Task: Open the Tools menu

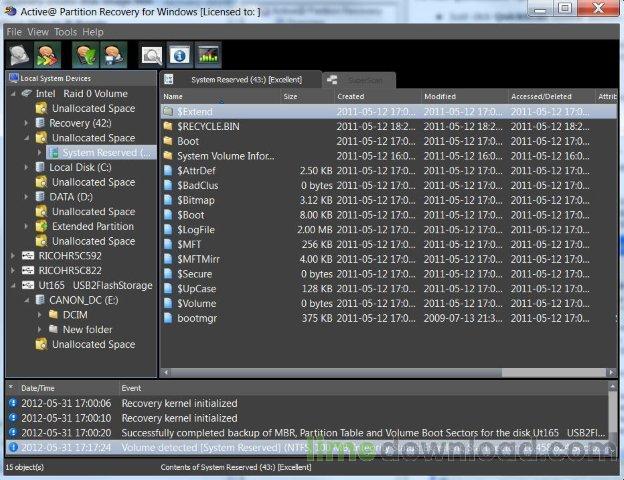Action: click(x=65, y=32)
